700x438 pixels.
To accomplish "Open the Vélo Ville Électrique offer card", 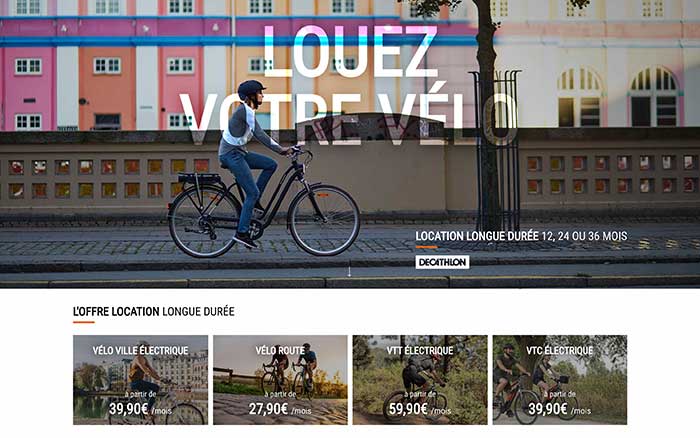I will [x=140, y=380].
